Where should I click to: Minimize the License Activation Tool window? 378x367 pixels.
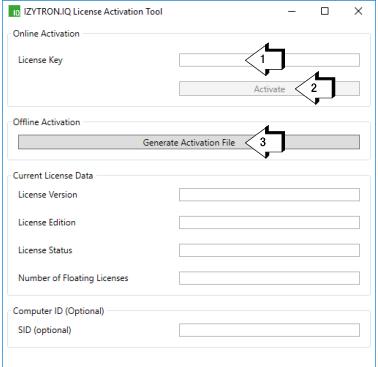click(x=292, y=11)
